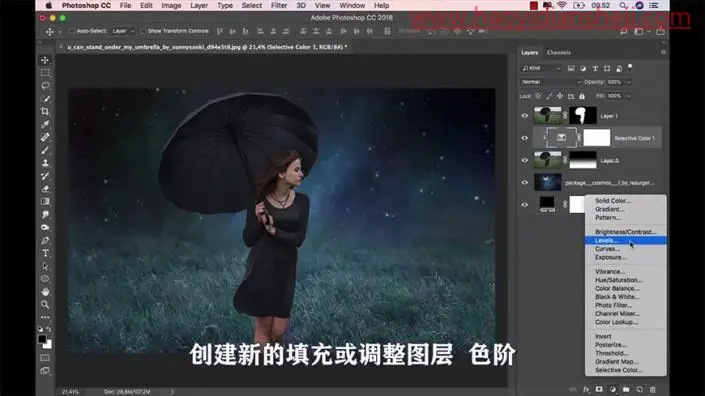Click lock position cross-arrows icon

pos(560,96)
